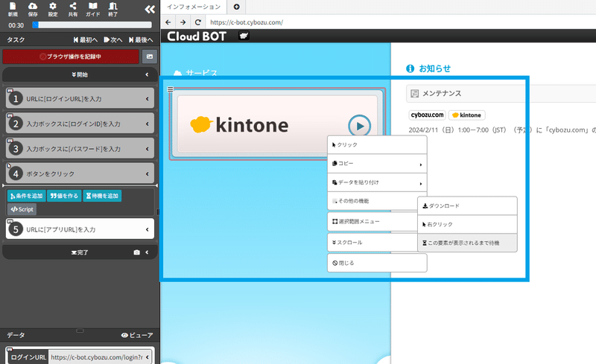The width and height of the screenshot is (596, 364).
Task: Open その他の機能 menu entry
Action: (x=372, y=201)
